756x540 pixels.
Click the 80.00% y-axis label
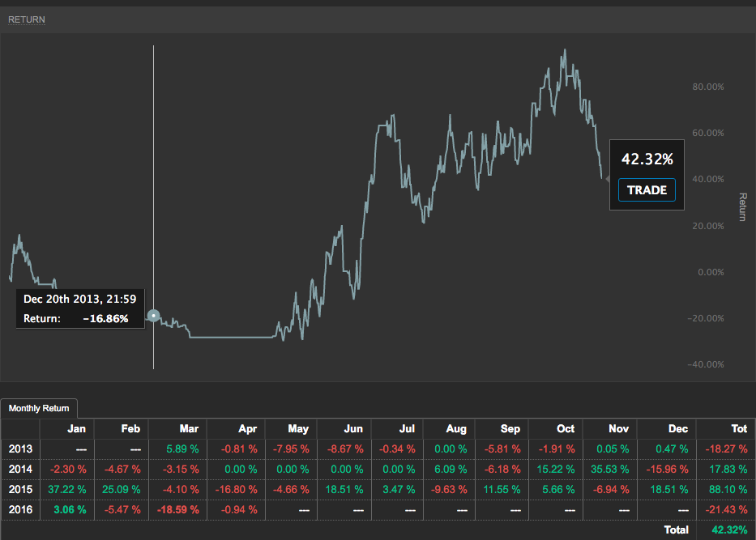[707, 87]
